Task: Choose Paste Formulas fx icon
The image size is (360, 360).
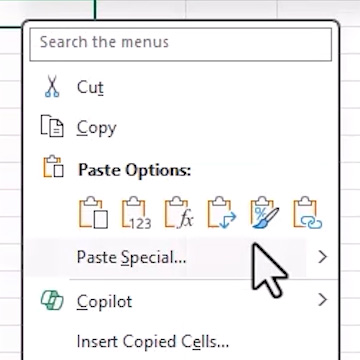Action: tap(179, 213)
